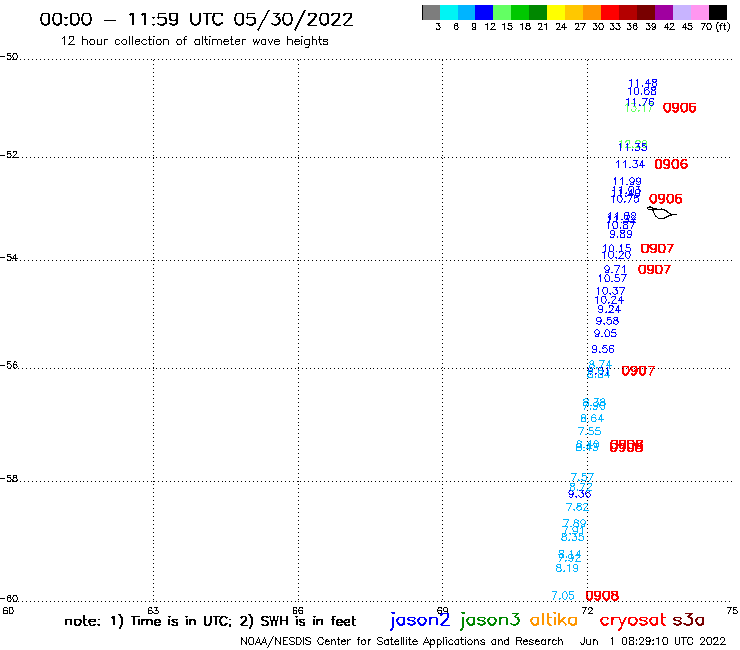Click the wave height value 8.64
Image resolution: width=740 pixels, height=650 pixels.
click(x=592, y=418)
